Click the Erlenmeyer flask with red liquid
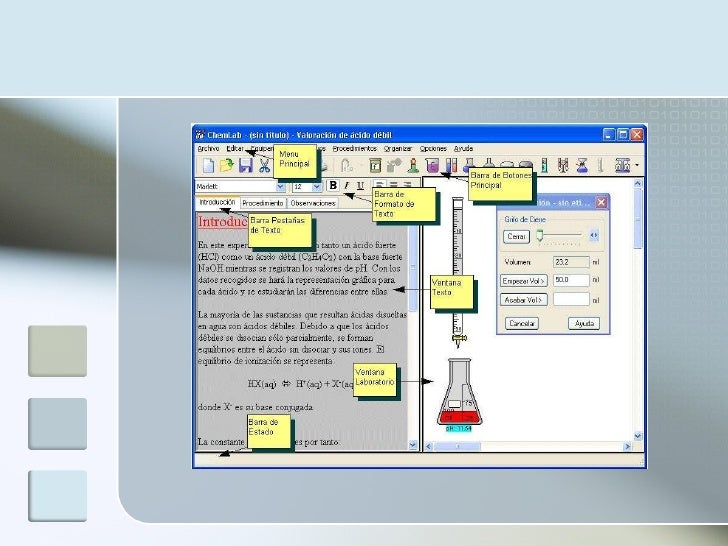The width and height of the screenshot is (728, 546). coord(459,391)
